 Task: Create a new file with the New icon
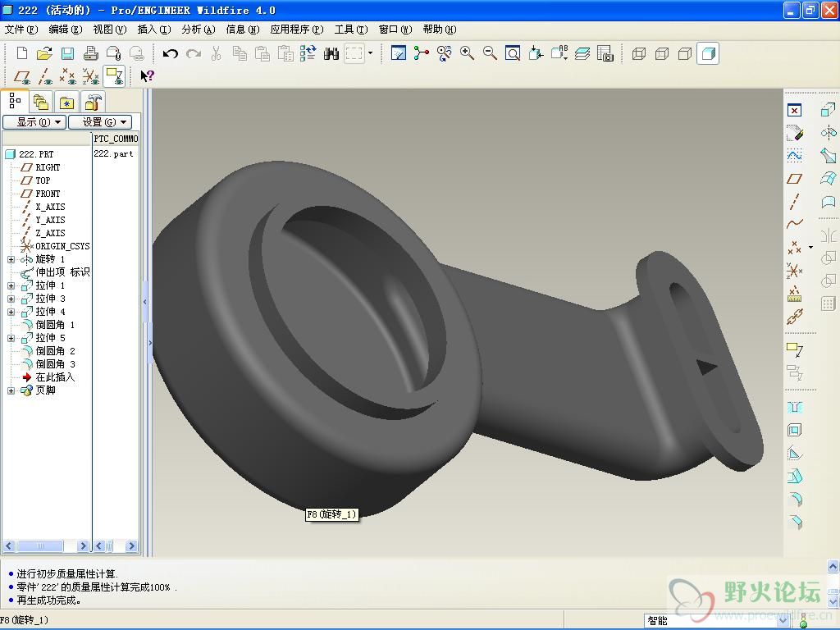click(22, 53)
